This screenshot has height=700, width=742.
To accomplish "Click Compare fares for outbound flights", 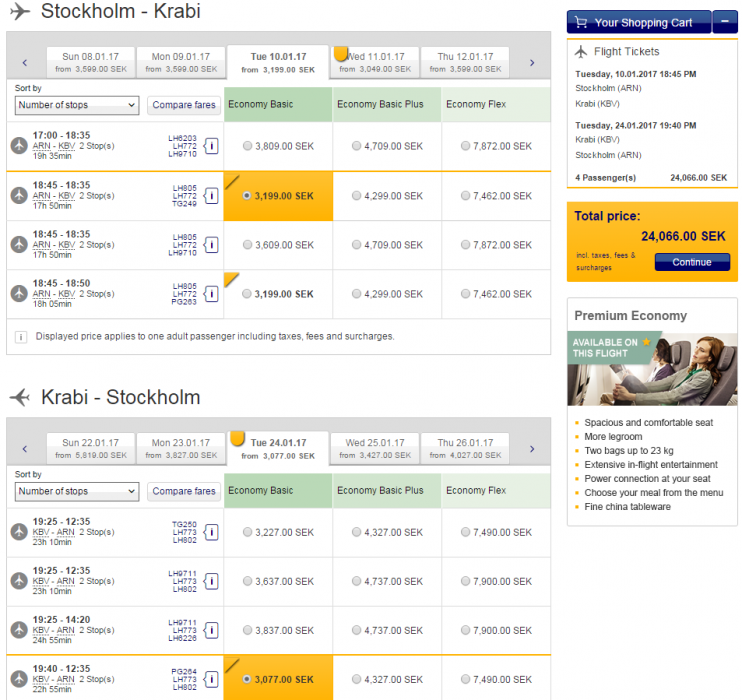I will pyautogui.click(x=185, y=105).
